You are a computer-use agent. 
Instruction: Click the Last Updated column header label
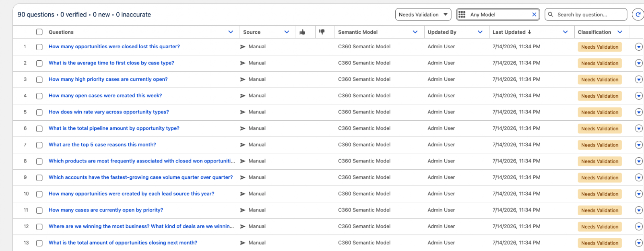[x=509, y=32]
